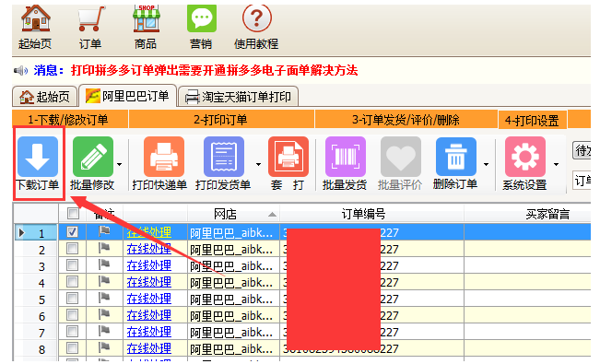This screenshot has height=364, width=600.
Task: Expand the 批量修改 dropdown arrow
Action: pos(120,165)
